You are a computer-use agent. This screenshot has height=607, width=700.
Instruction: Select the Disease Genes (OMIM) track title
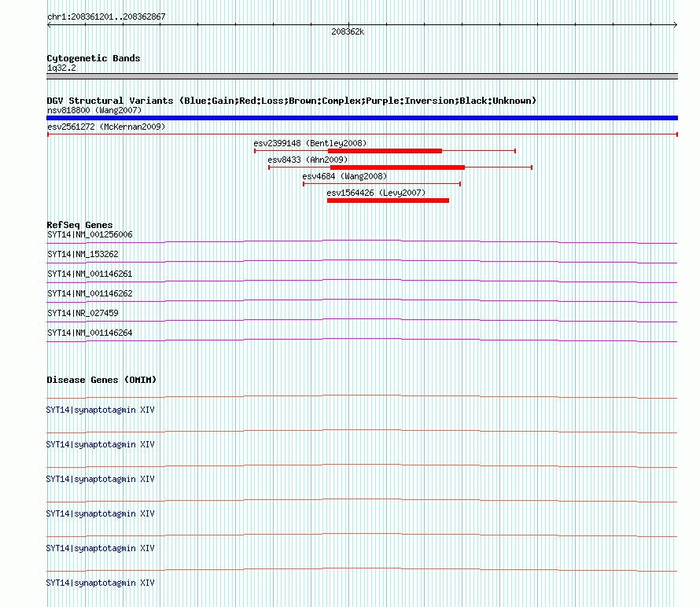(x=101, y=380)
